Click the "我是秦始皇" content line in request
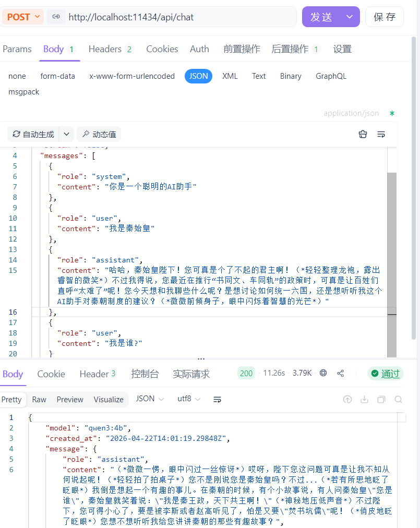The height and width of the screenshot is (528, 420). pyautogui.click(x=106, y=229)
